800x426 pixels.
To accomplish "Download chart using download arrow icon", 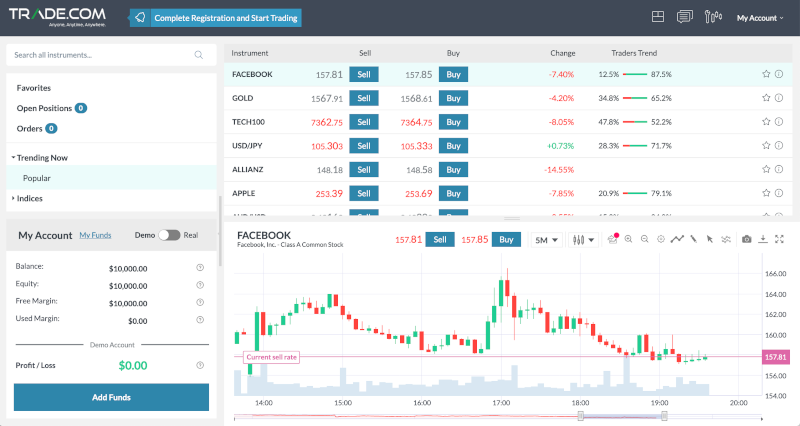I will coord(763,239).
